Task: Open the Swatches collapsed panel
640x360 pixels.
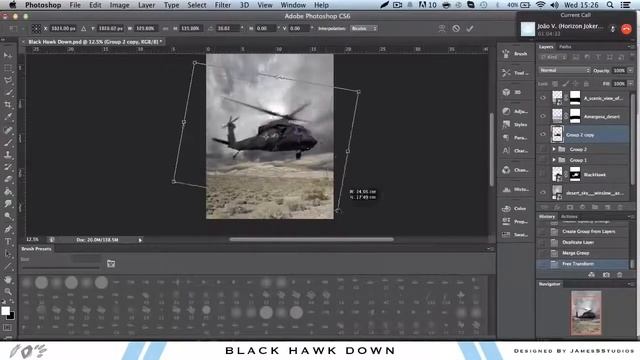Action: [x=515, y=235]
